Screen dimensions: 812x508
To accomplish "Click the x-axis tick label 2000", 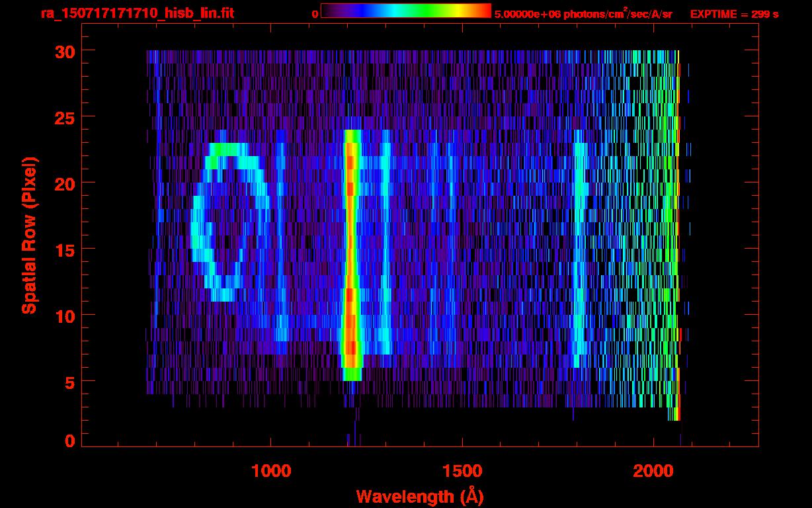I will [x=653, y=471].
